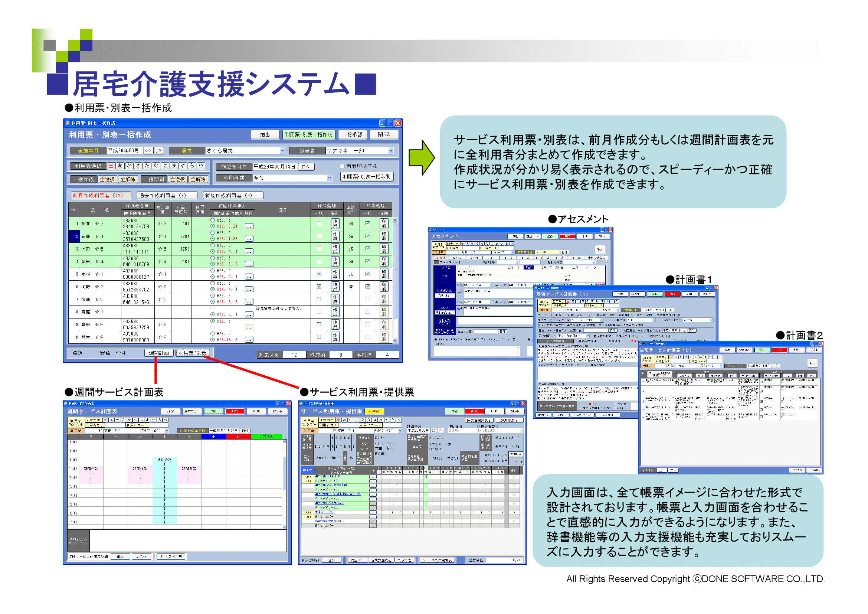The height and width of the screenshot is (614, 868).
Task: Click the title bar icon of 利用票・別表一括作成 window
Action: point(67,123)
